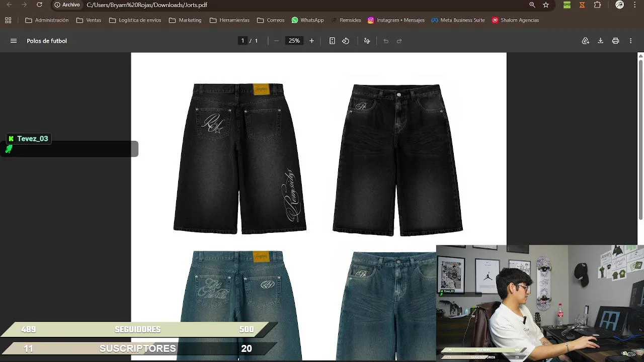
Task: Open the apps grid in the bookmarks bar
Action: click(8, 20)
